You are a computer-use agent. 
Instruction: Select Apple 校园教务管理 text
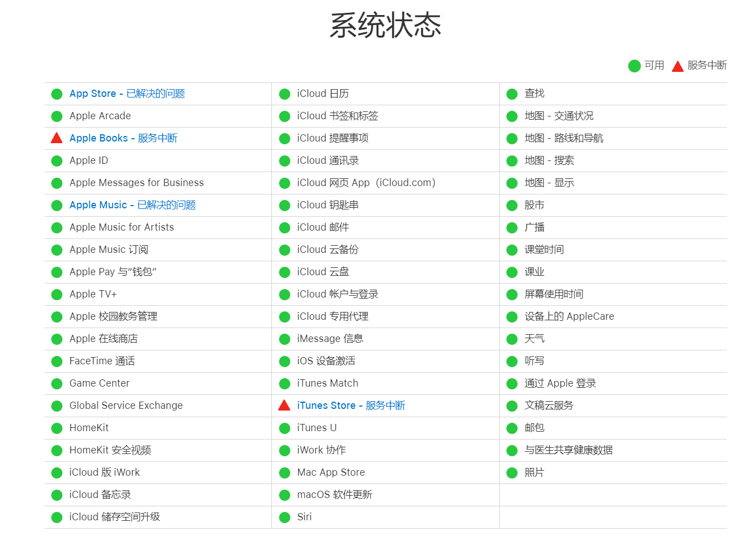[x=113, y=316]
